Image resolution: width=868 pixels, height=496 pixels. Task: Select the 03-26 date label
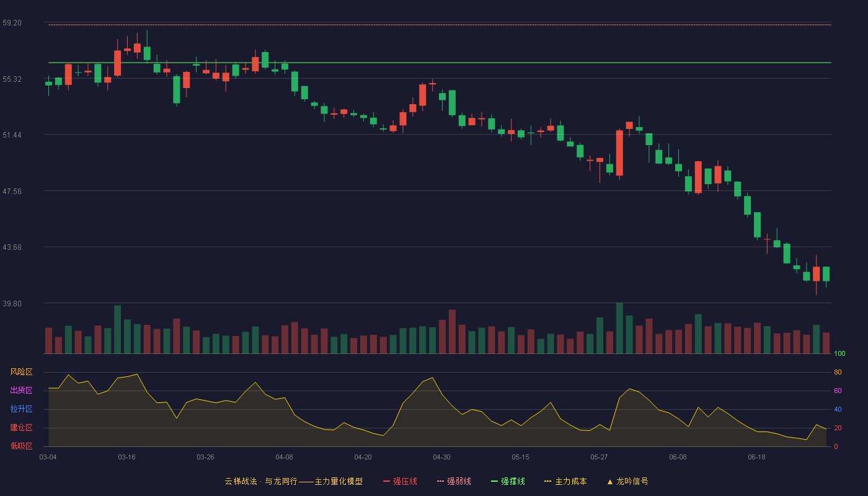205,457
